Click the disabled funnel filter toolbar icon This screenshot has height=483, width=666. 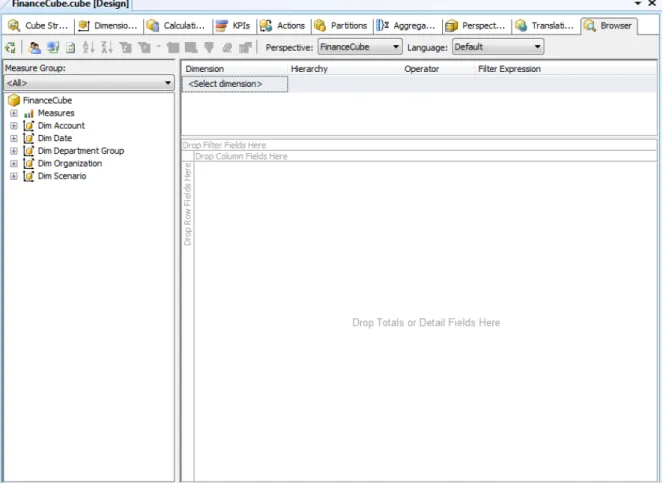pyautogui.click(x=209, y=47)
